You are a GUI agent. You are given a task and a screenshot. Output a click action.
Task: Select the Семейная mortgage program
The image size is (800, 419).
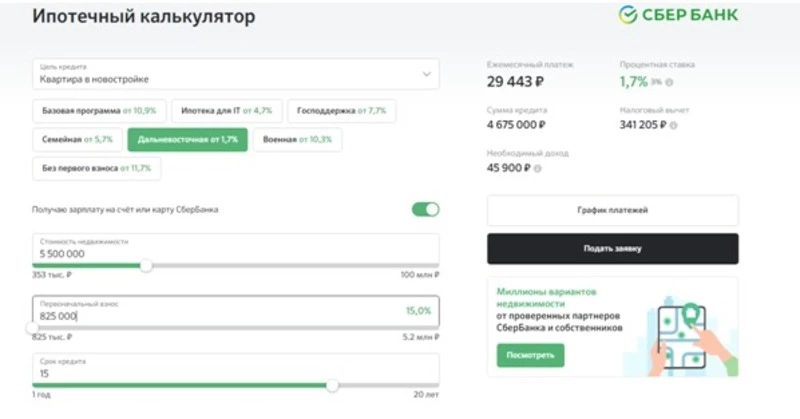point(76,139)
